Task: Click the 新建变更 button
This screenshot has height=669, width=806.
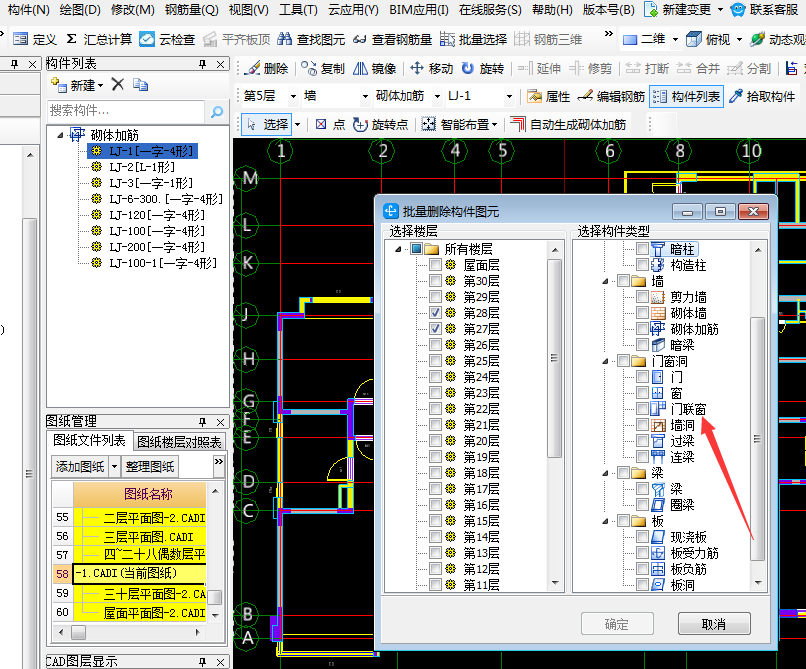Action: point(679,9)
